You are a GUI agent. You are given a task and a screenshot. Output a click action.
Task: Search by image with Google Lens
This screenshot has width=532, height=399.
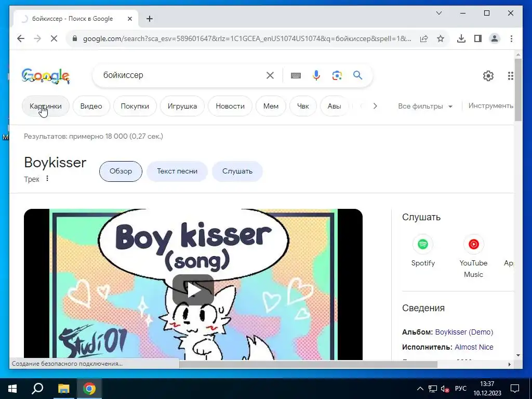pos(337,75)
